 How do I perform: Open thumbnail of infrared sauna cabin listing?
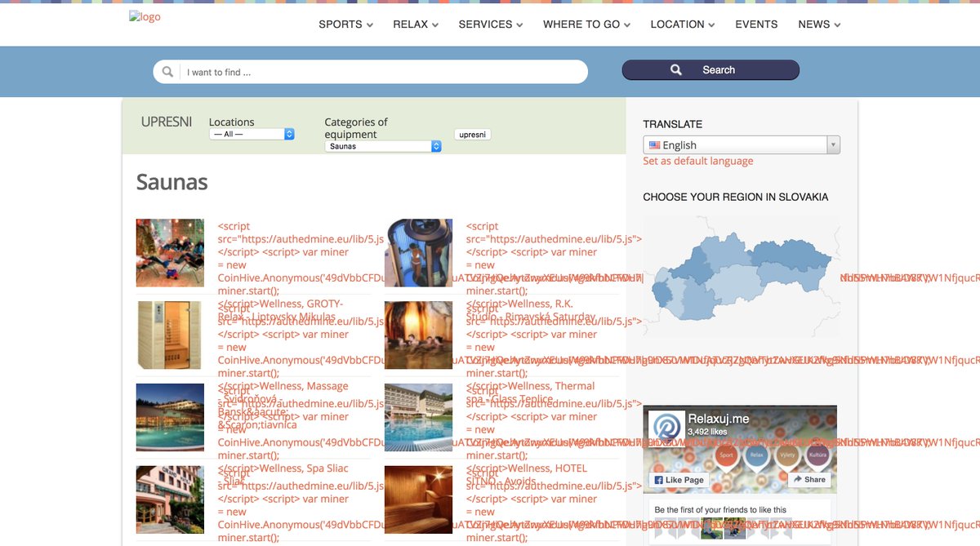pos(170,335)
